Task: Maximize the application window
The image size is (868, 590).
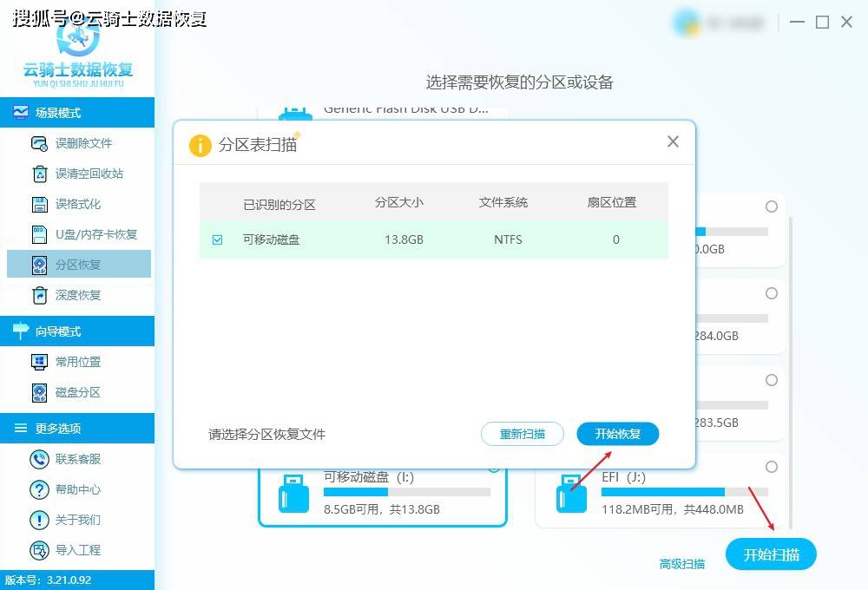Action: click(823, 23)
